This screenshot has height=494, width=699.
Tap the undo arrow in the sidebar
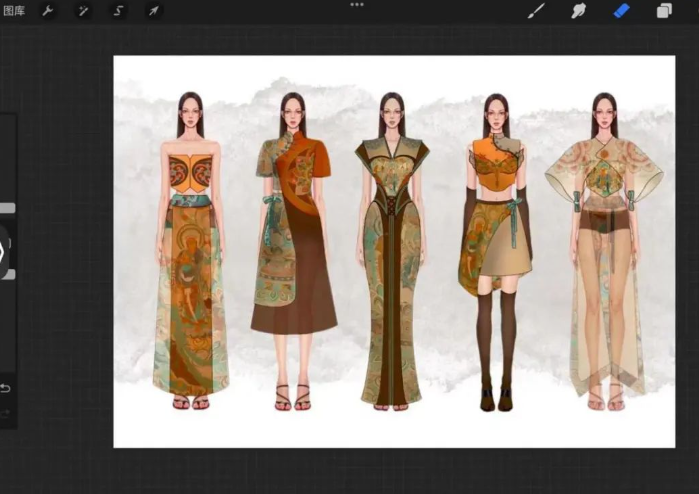[x=5, y=388]
